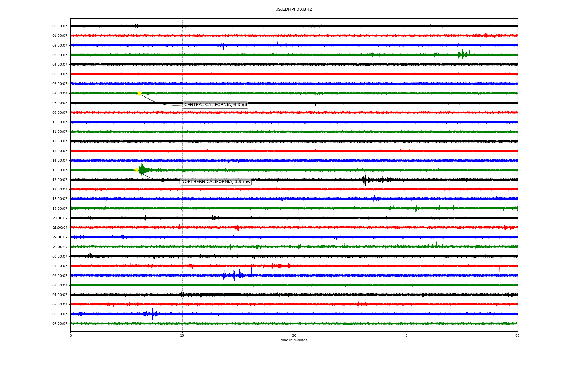Image resolution: width=588 pixels, height=368 pixels.
Task: Click the yellow star on the 07:00:07 trace
Action: coord(140,93)
